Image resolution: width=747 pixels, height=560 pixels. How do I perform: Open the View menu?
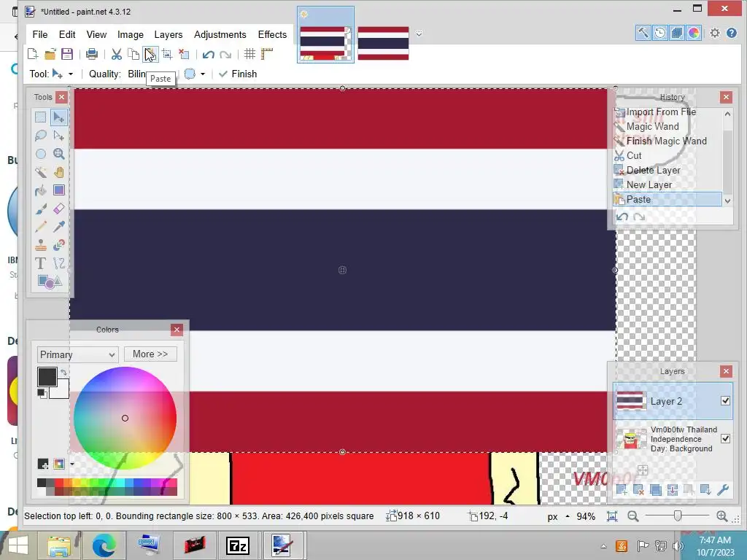[96, 34]
